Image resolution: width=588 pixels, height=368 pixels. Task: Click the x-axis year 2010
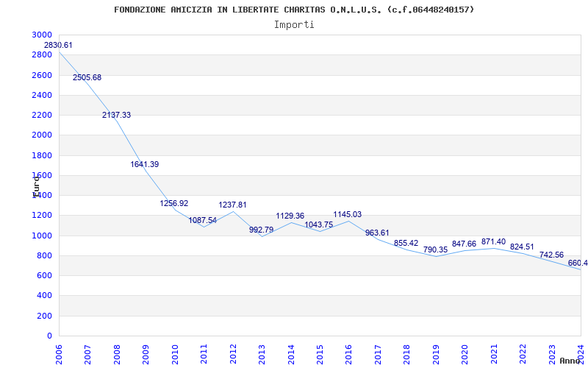click(175, 355)
